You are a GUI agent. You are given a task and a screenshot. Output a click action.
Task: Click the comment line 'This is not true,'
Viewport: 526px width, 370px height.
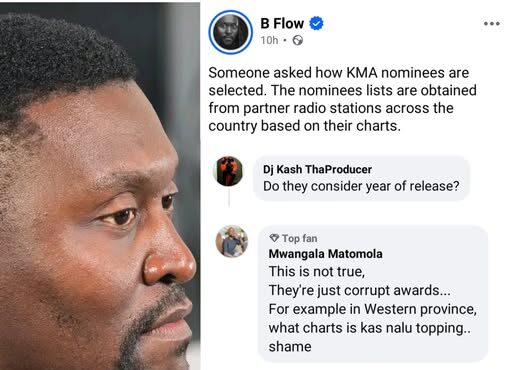tap(317, 271)
